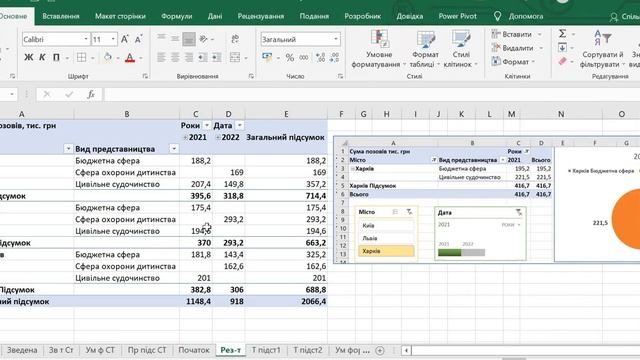Viewport: 640px width, 360px height.
Task: Open Формат таблиці gallery
Action: click(x=424, y=49)
